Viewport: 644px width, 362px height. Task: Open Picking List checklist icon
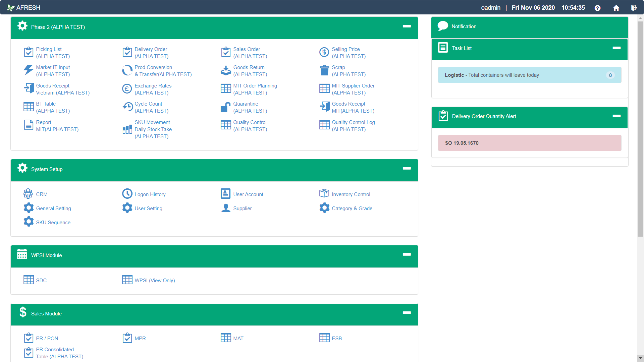coord(29,52)
